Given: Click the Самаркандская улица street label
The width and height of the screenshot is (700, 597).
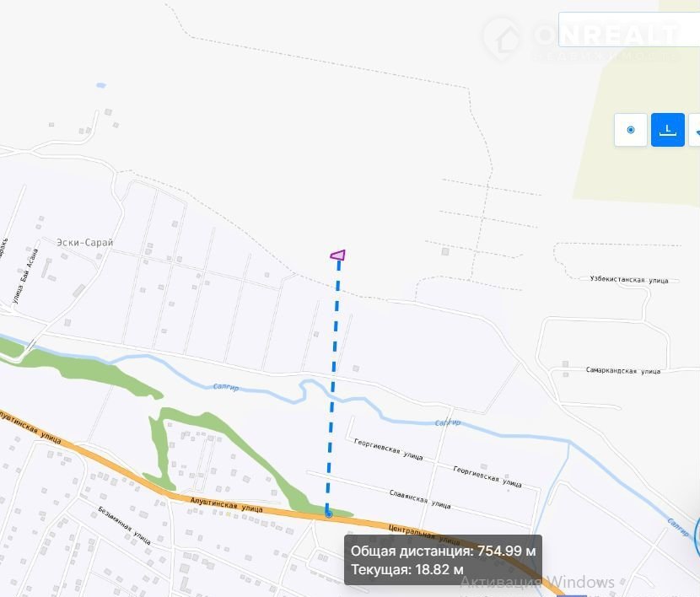Looking at the screenshot, I should tap(622, 370).
